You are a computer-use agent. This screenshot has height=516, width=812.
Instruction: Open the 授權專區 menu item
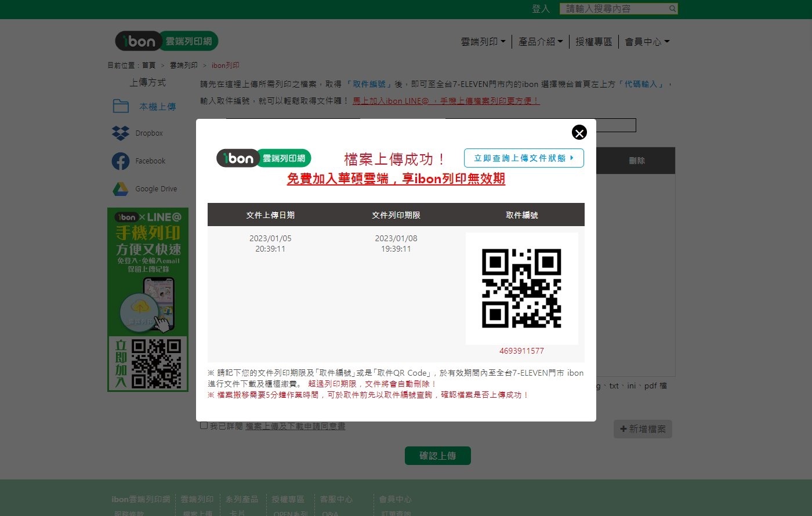(x=594, y=42)
